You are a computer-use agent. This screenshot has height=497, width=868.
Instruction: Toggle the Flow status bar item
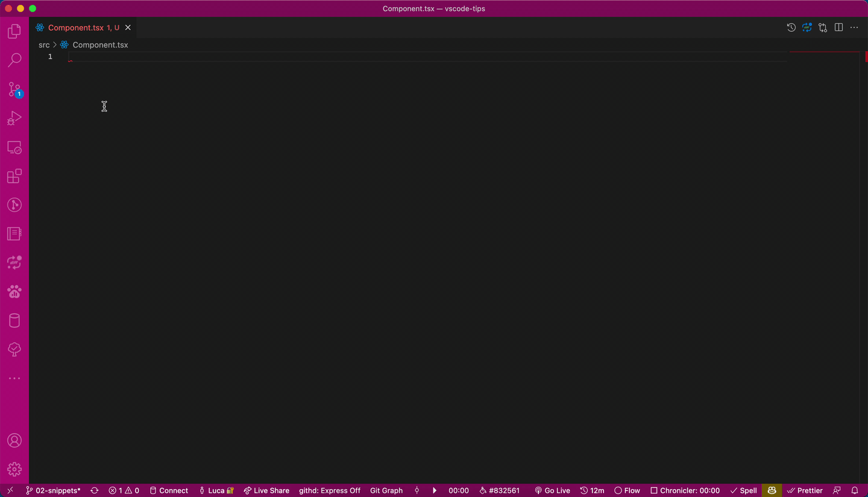(627, 490)
